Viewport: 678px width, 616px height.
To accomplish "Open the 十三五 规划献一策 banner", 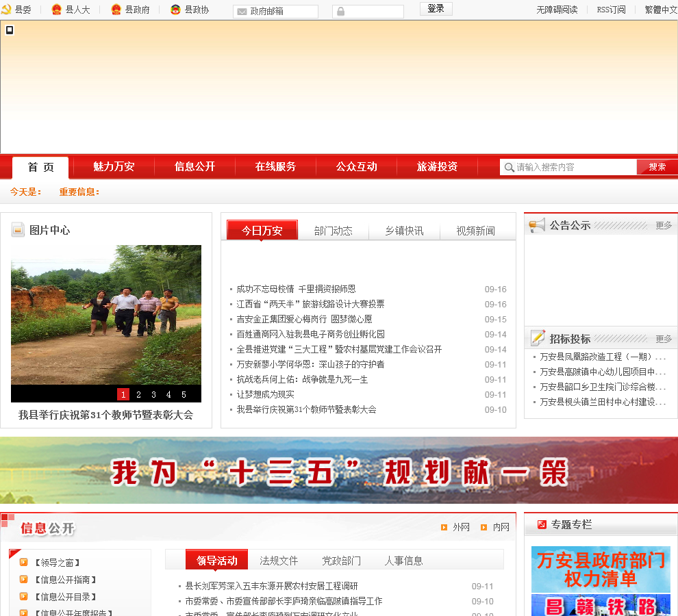I will click(339, 471).
